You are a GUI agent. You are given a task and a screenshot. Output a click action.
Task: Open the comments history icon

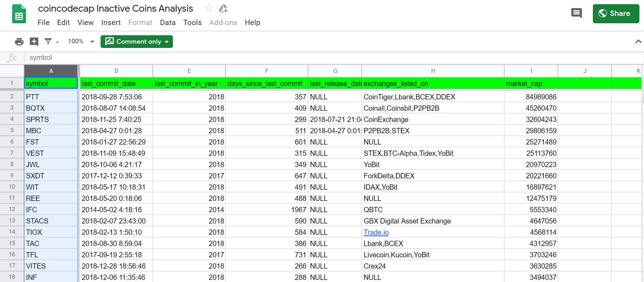click(577, 13)
